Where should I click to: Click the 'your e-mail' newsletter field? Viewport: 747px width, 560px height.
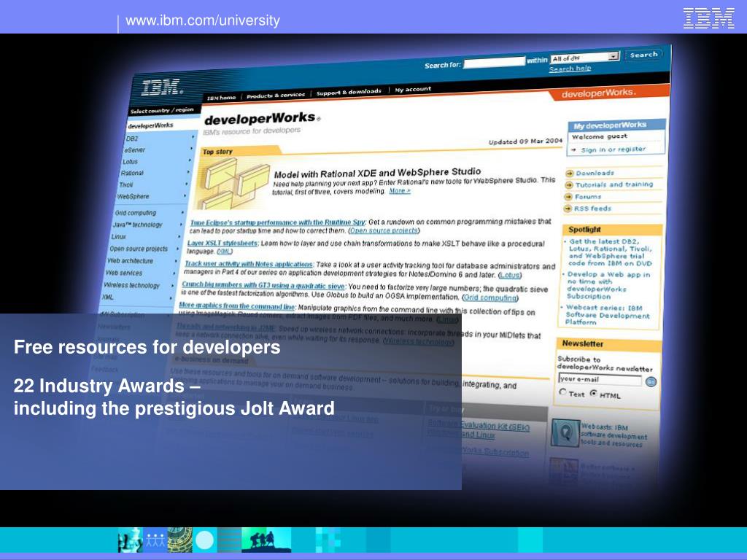[600, 379]
